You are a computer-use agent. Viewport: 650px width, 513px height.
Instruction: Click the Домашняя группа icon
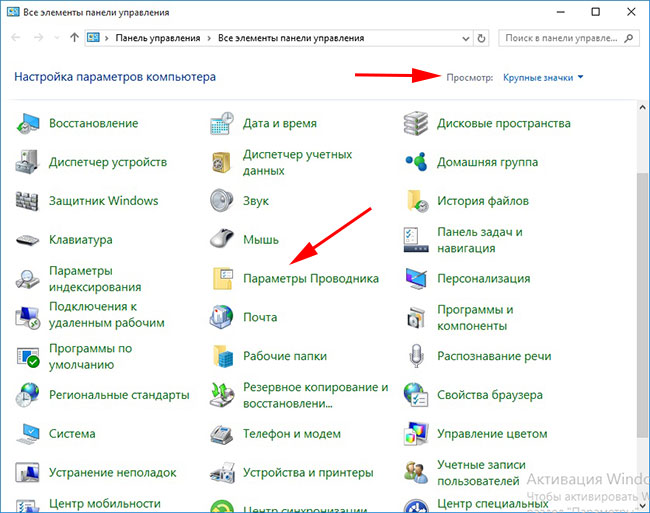coord(416,162)
